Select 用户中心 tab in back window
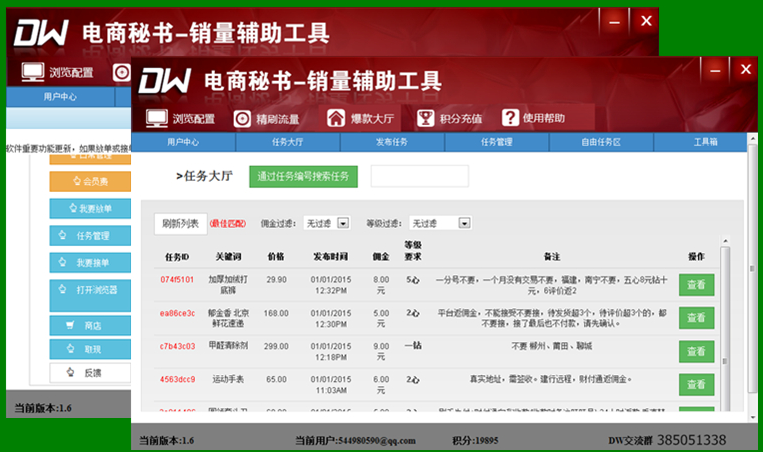 (x=60, y=97)
